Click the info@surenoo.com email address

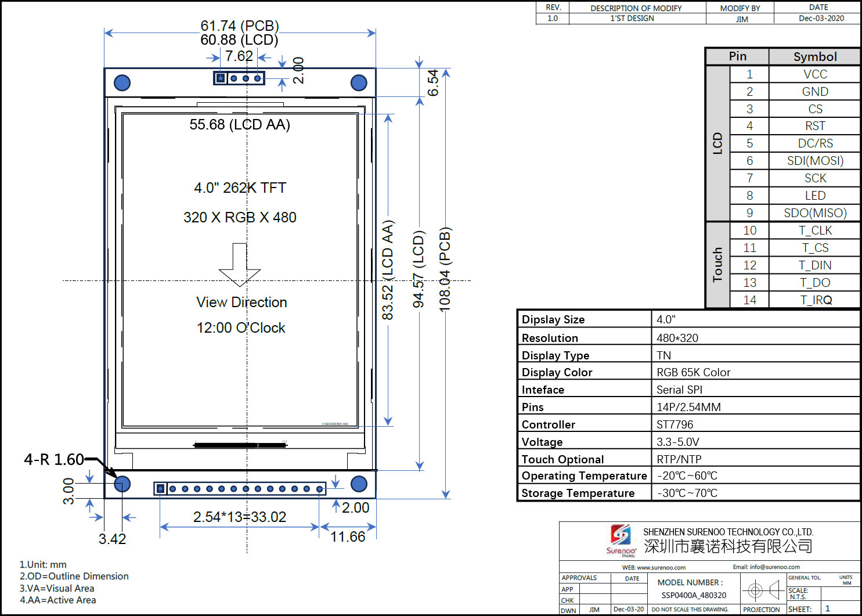pos(774,567)
